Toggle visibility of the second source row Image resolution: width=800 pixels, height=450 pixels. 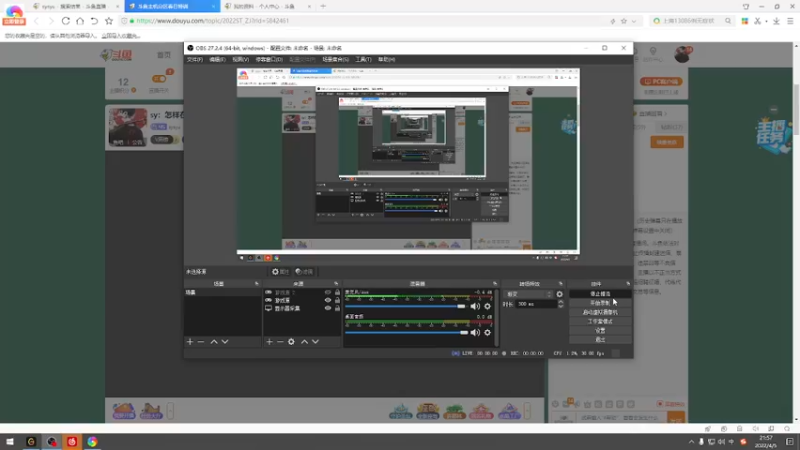328,301
